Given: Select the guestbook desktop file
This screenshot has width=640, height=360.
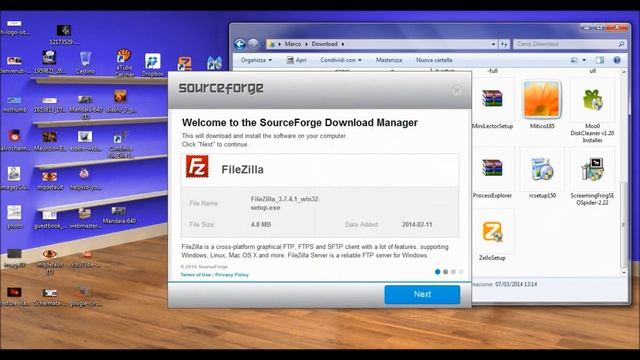Looking at the screenshot, I should coord(49,220).
